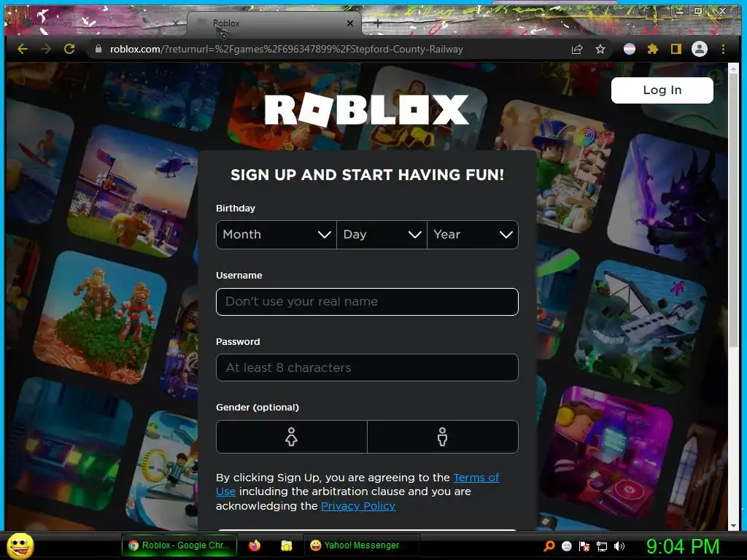Screen dimensions: 747x560
Task: Open the smiley face Start button
Action: click(x=20, y=545)
